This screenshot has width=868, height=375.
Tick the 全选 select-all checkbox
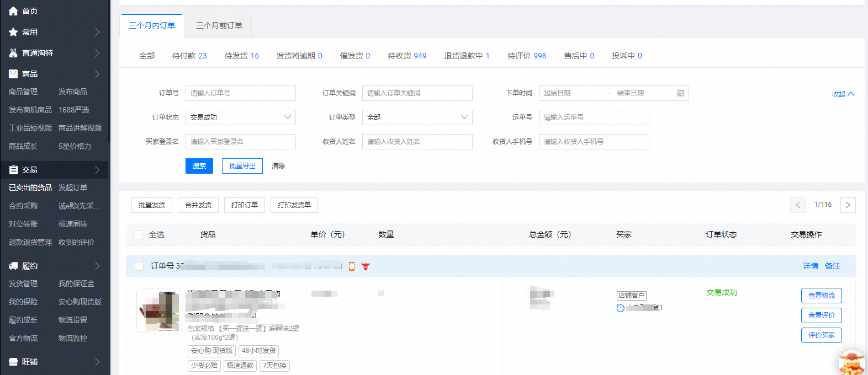tap(138, 235)
